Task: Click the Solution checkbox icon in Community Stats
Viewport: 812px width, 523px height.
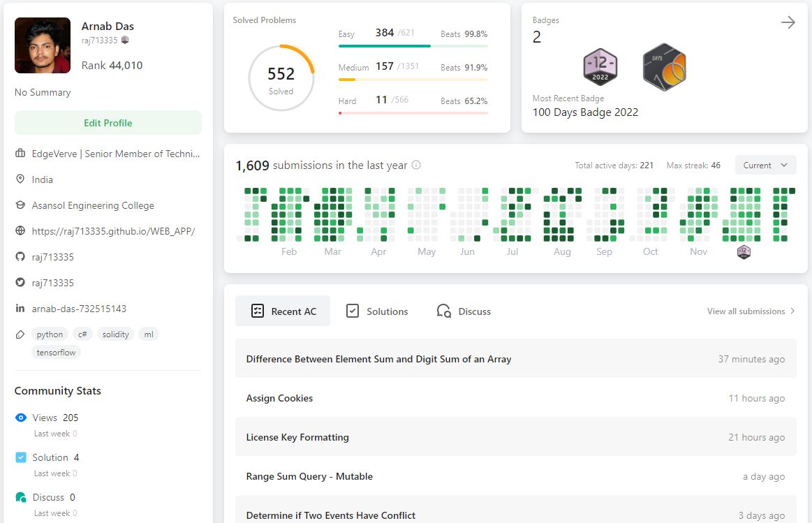Action: pyautogui.click(x=21, y=457)
